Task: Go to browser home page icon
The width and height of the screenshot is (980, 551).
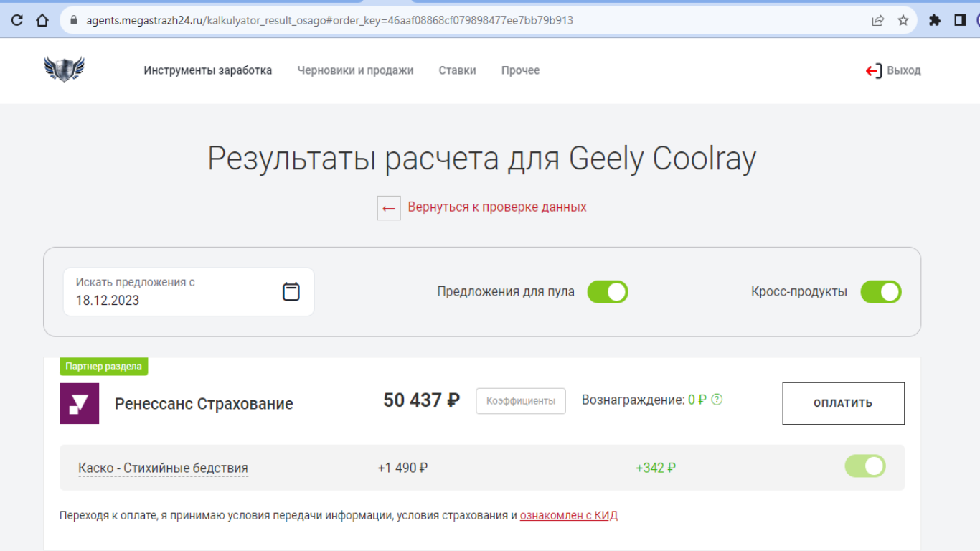Action: pyautogui.click(x=42, y=20)
